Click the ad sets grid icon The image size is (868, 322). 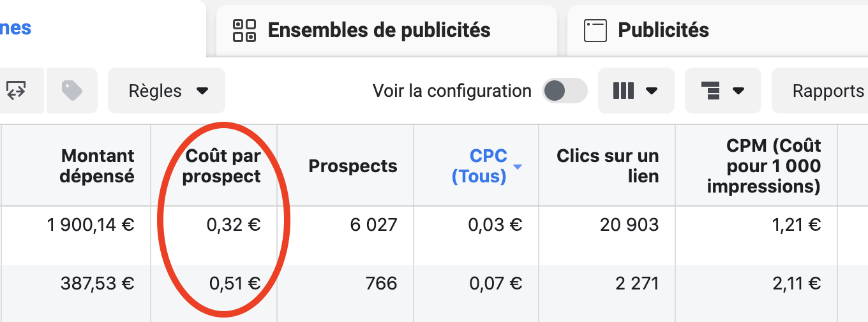[x=244, y=30]
